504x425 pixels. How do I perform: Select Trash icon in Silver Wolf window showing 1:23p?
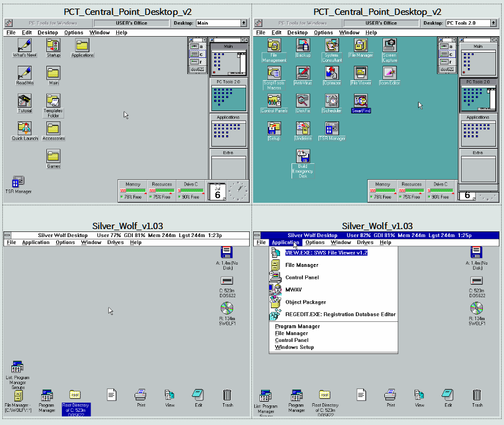pyautogui.click(x=227, y=398)
